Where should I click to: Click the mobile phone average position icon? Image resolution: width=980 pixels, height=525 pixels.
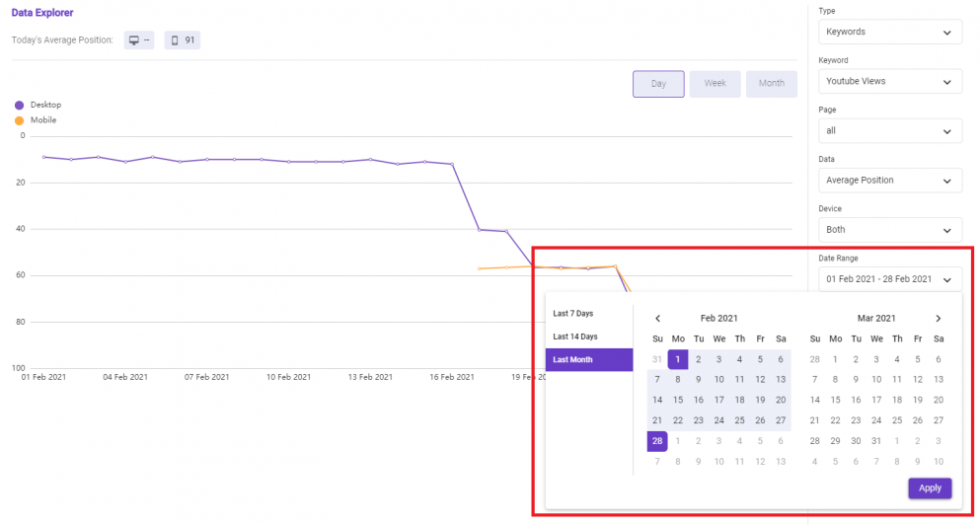pos(175,40)
